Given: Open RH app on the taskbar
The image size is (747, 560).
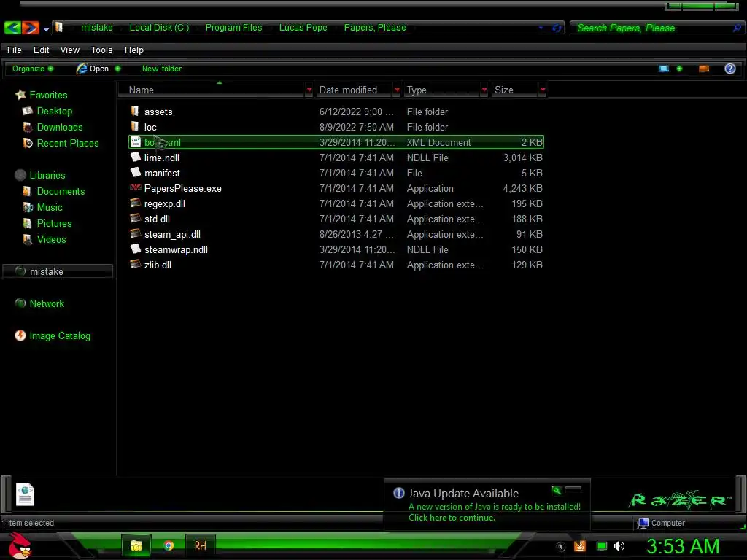Looking at the screenshot, I should coord(200,545).
